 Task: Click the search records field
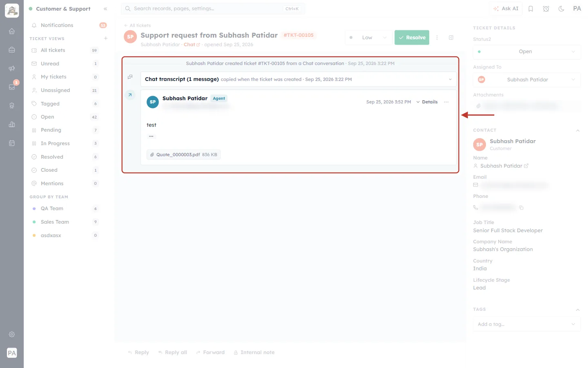(213, 9)
